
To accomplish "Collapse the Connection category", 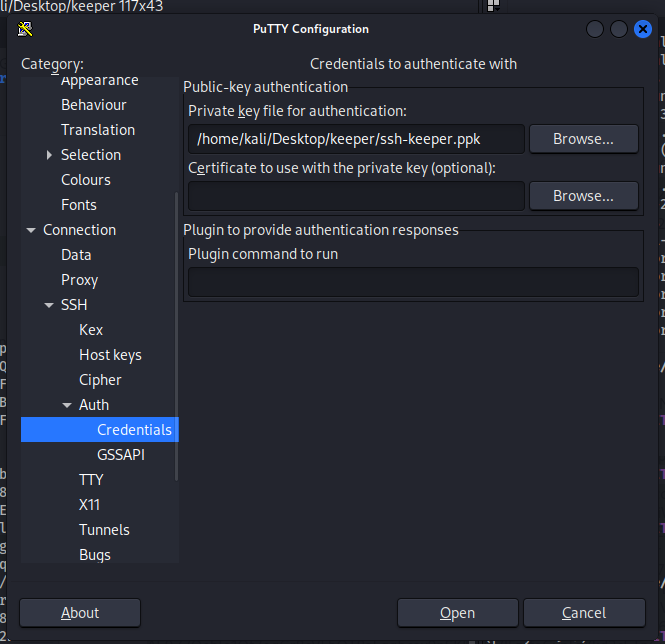I will coord(31,230).
